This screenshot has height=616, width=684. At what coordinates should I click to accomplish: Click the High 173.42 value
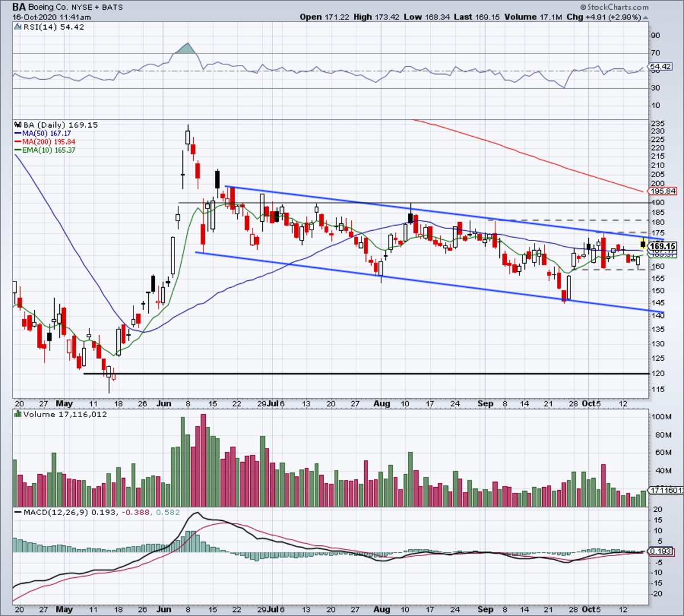(x=376, y=17)
